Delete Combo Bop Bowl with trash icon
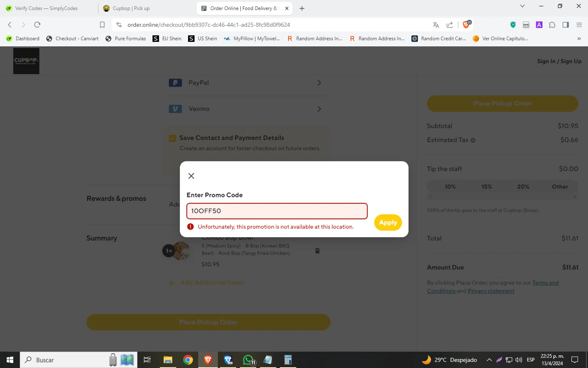The height and width of the screenshot is (368, 588). point(318,251)
